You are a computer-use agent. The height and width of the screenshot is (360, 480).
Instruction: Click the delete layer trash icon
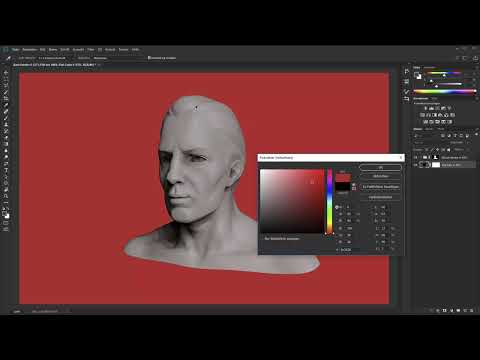472,310
